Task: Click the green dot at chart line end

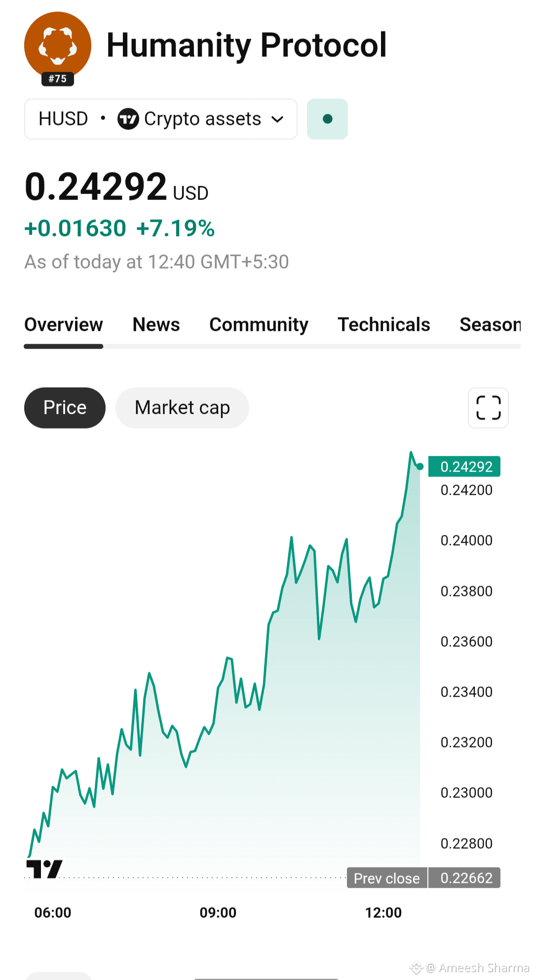Action: [x=420, y=467]
